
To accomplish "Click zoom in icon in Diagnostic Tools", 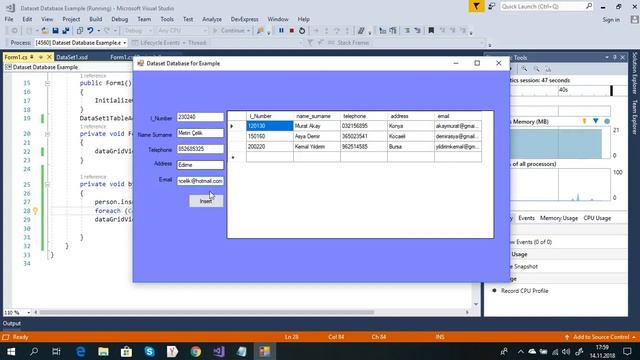I will click(x=524, y=69).
